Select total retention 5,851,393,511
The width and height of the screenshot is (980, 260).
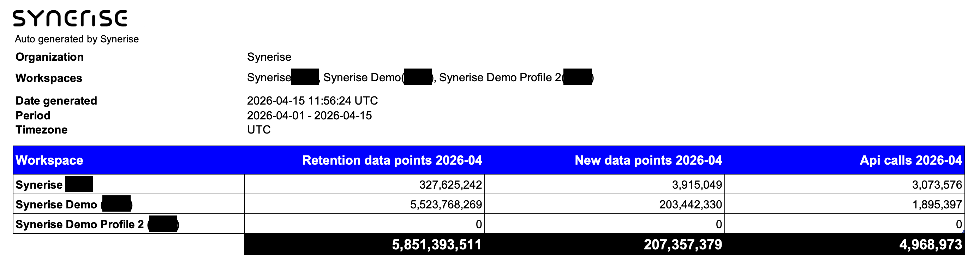(437, 244)
